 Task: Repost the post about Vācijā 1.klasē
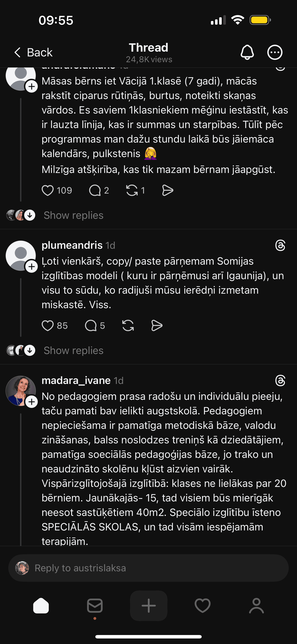132,190
